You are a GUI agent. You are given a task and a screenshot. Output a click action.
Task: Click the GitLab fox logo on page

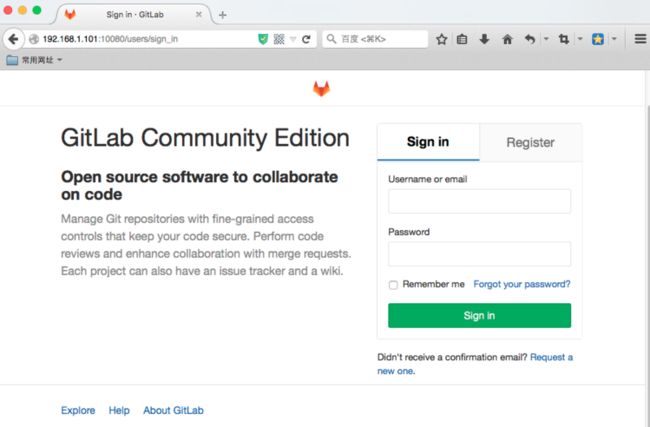(321, 88)
